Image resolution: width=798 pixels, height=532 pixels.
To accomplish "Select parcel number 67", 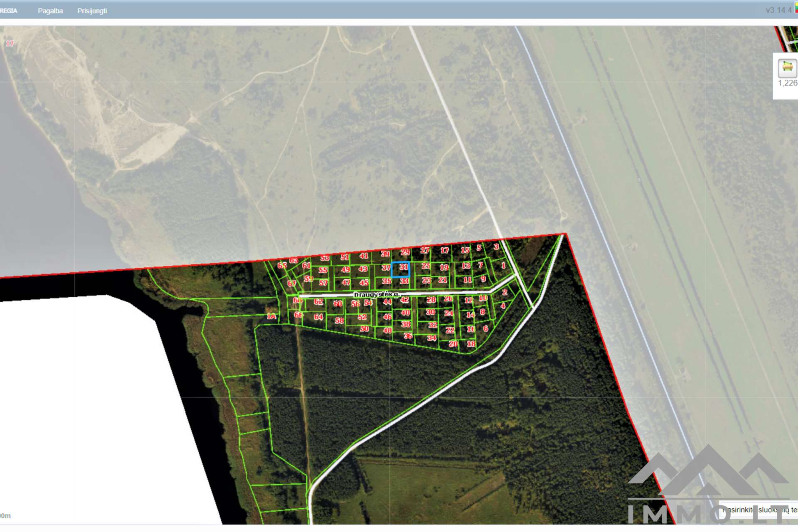I will click(292, 284).
